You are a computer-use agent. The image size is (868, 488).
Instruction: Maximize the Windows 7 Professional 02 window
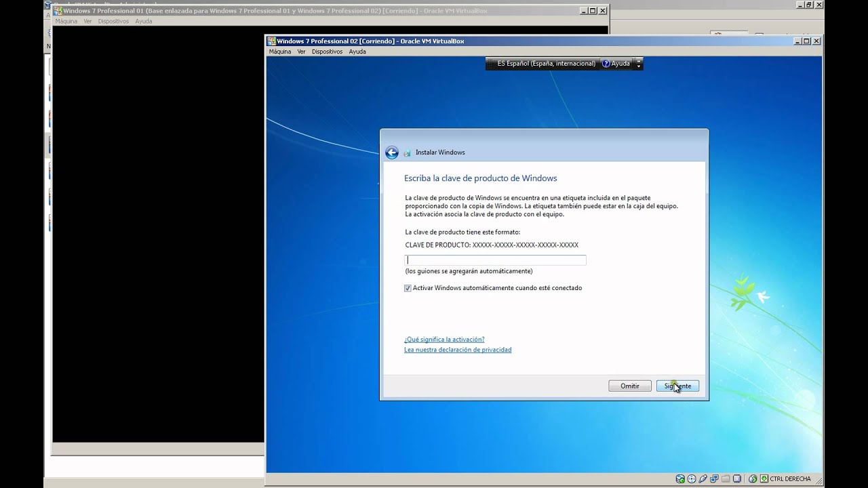807,41
